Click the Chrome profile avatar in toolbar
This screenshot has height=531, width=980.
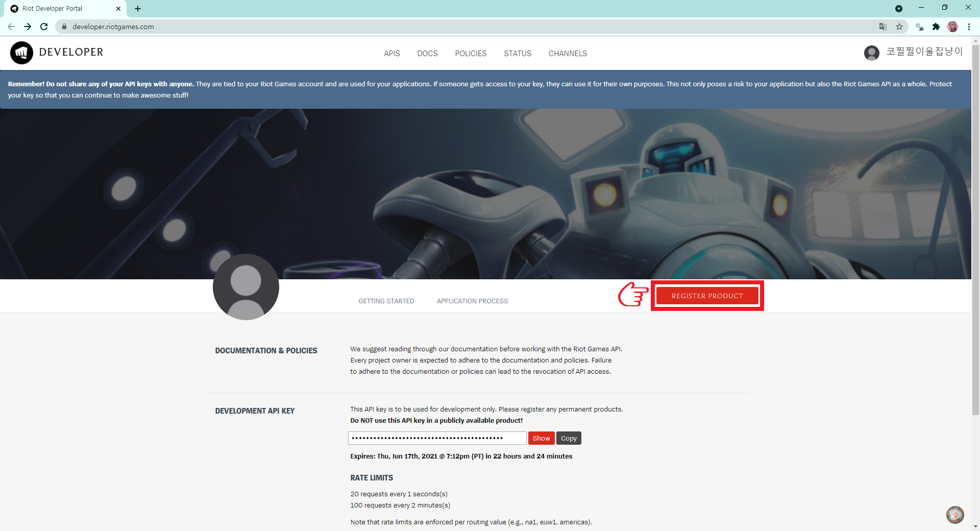[x=952, y=27]
